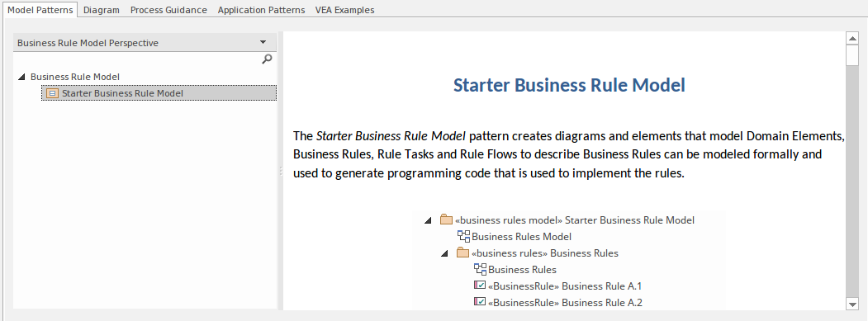Viewport: 868px width, 321px height.
Task: Collapse the Business Rule Model tree node
Action: pyautogui.click(x=21, y=77)
